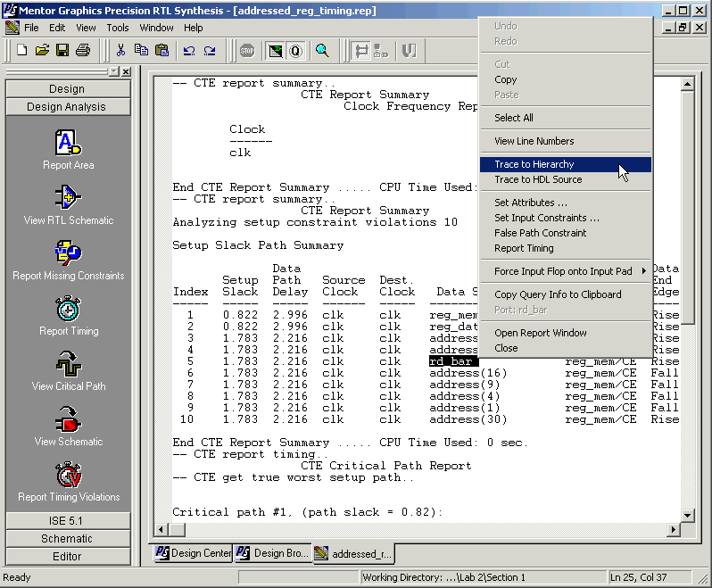Select Copy in context menu
Screen dimensions: 712x588
coord(566,79)
